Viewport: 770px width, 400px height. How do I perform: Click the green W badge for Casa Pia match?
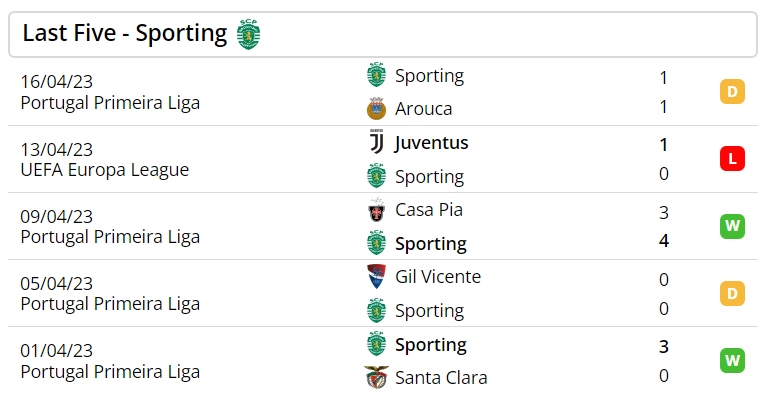click(x=732, y=226)
